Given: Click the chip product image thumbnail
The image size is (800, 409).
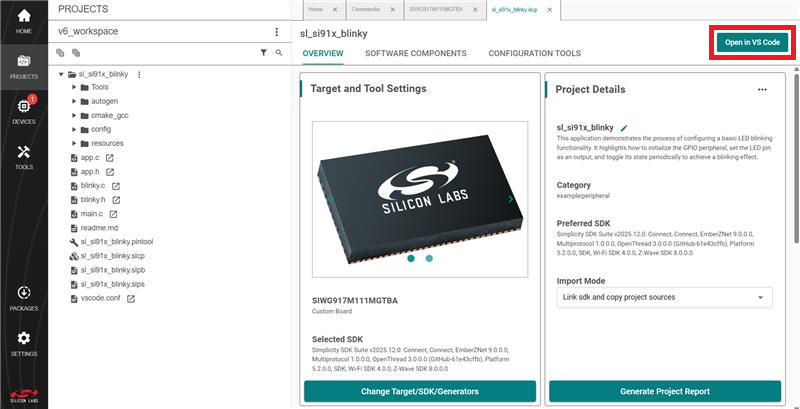Looking at the screenshot, I should [x=420, y=199].
